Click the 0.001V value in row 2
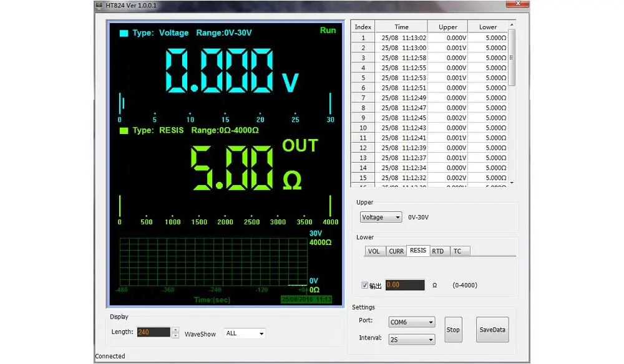This screenshot has width=624, height=364. (x=447, y=48)
